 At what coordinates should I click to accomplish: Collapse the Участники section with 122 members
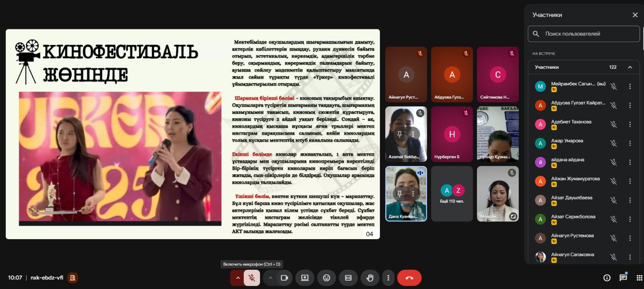coord(630,67)
